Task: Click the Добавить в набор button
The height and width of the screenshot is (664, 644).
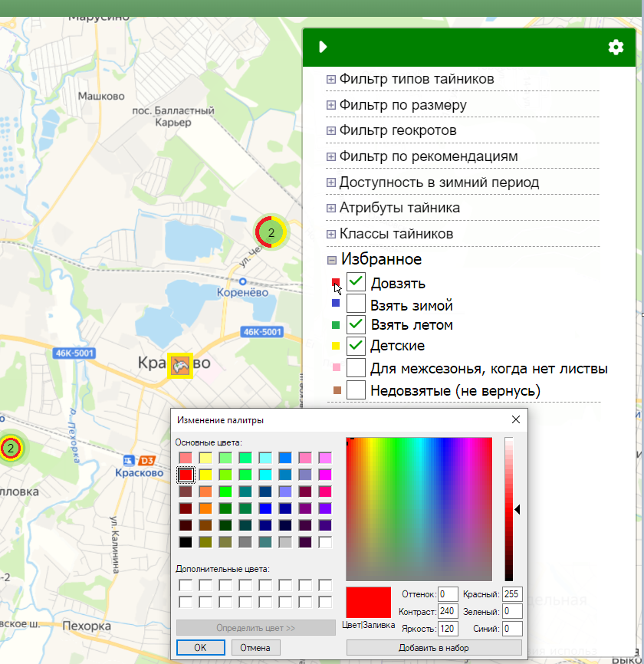Action: (433, 648)
